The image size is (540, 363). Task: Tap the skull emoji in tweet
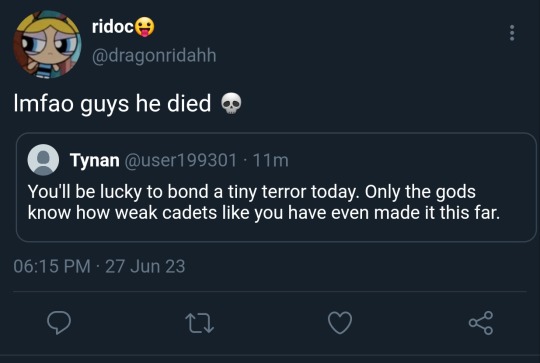tap(231, 103)
